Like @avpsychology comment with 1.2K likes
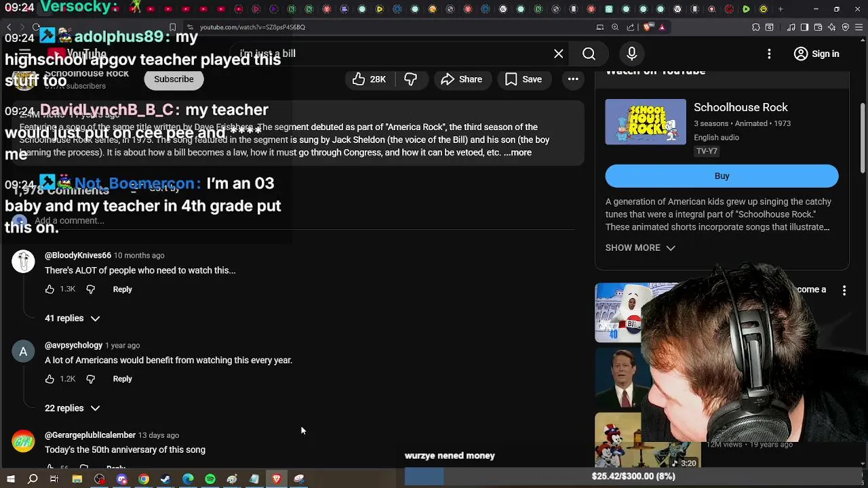 (x=50, y=379)
